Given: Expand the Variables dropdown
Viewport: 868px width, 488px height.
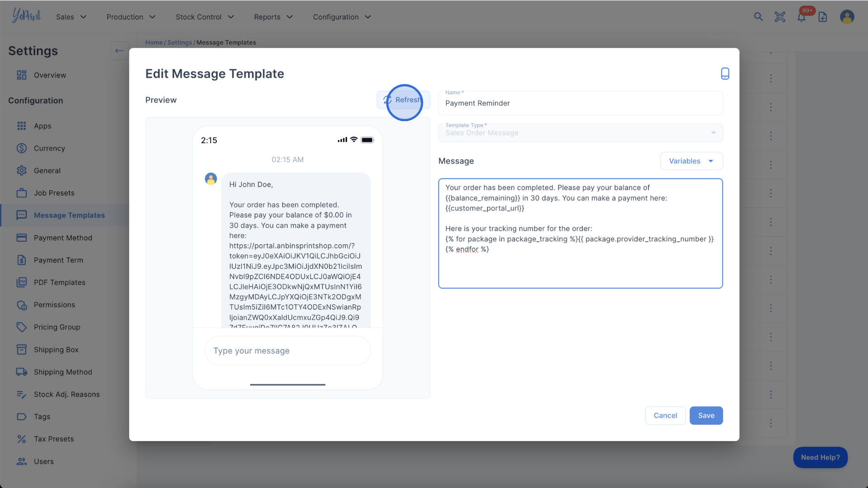Looking at the screenshot, I should pos(691,161).
